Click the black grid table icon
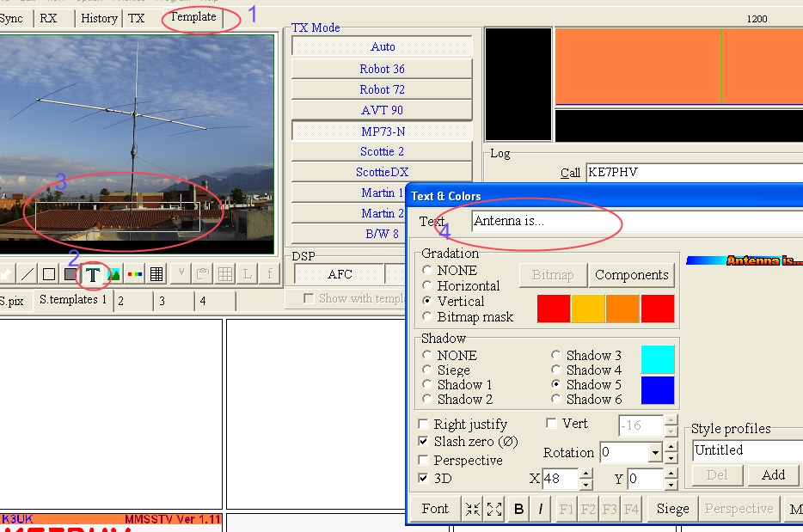Viewport: 803px width, 532px height. tap(156, 274)
